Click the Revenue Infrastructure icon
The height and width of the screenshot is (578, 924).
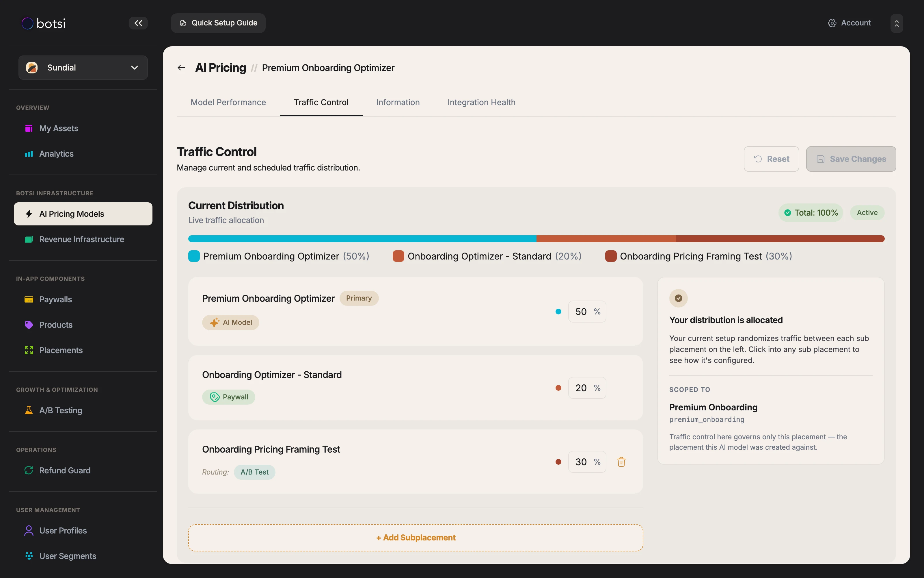[29, 239]
